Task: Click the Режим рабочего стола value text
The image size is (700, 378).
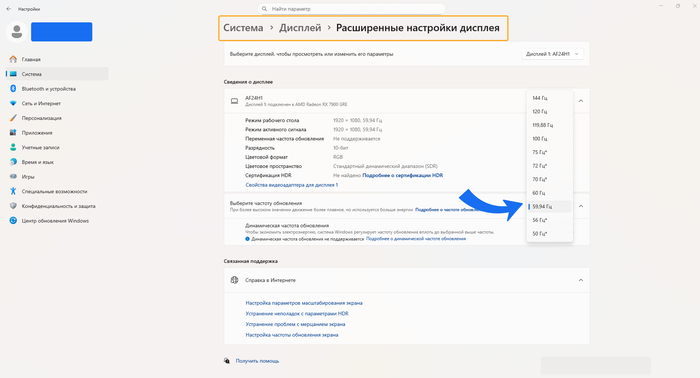Action: pyautogui.click(x=358, y=120)
